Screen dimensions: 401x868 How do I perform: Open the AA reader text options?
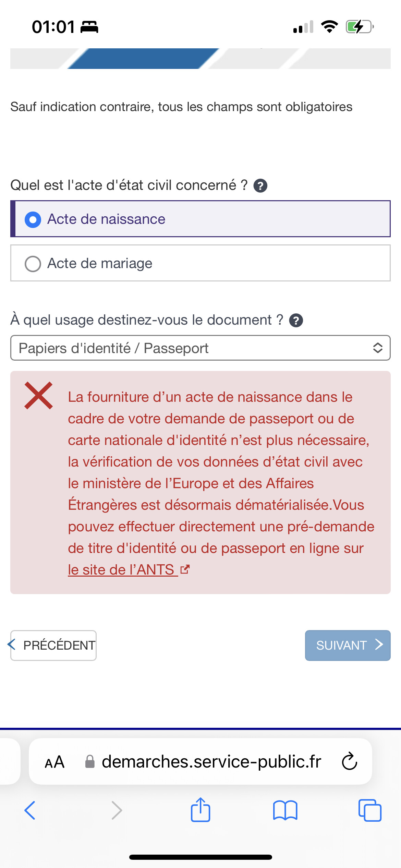[54, 762]
